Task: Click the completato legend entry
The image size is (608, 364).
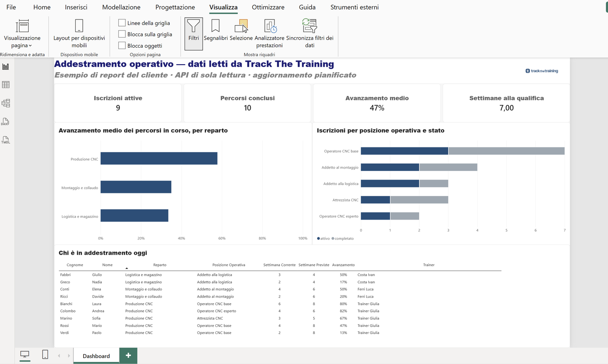Action: (x=343, y=239)
